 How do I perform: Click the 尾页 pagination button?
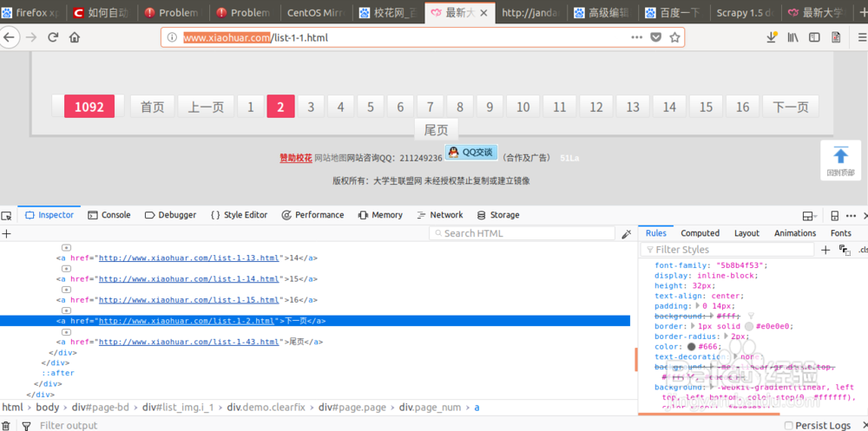(437, 131)
